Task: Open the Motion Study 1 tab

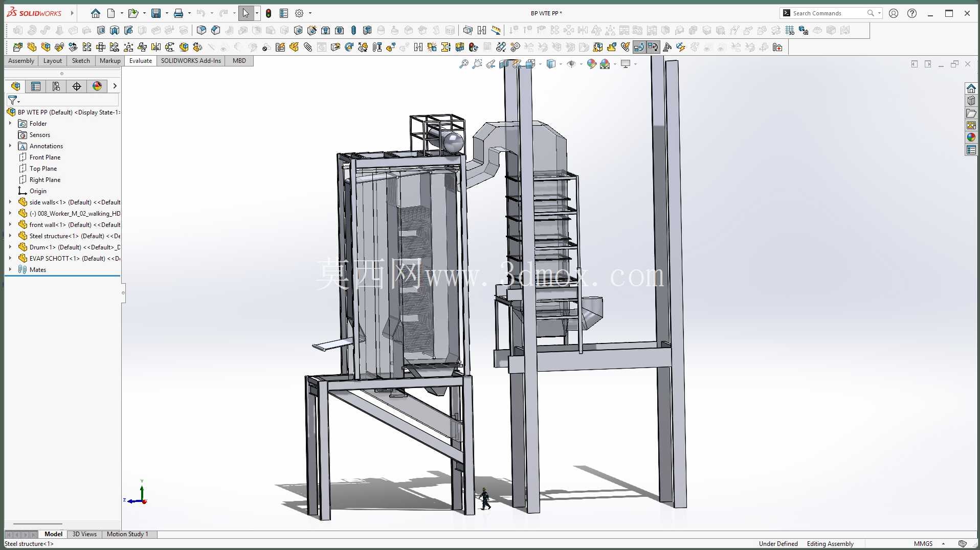Action: (127, 534)
